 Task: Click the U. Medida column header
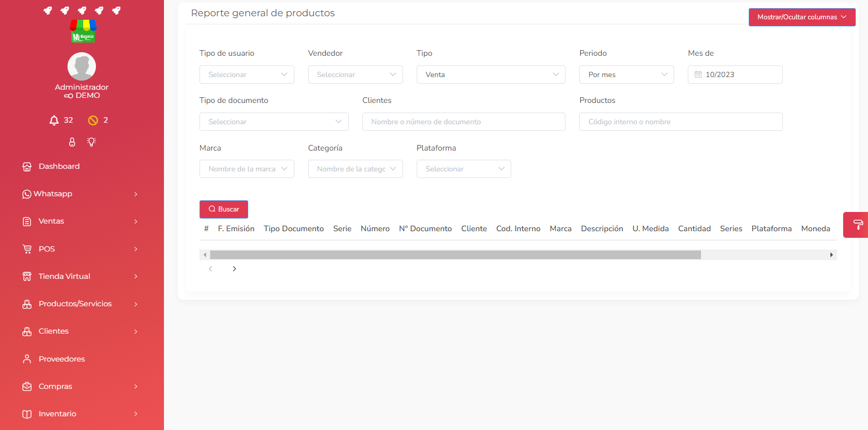651,229
